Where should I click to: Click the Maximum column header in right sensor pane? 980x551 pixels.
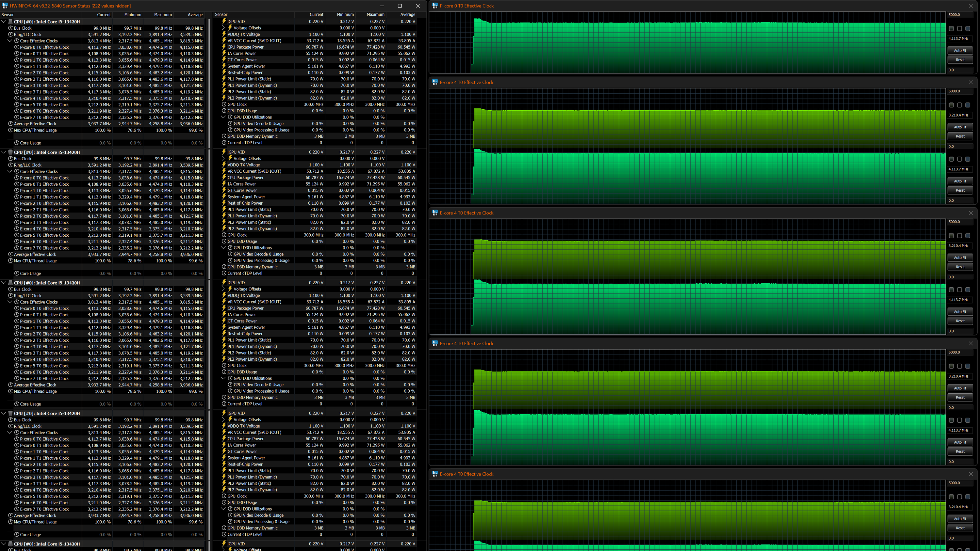(371, 14)
